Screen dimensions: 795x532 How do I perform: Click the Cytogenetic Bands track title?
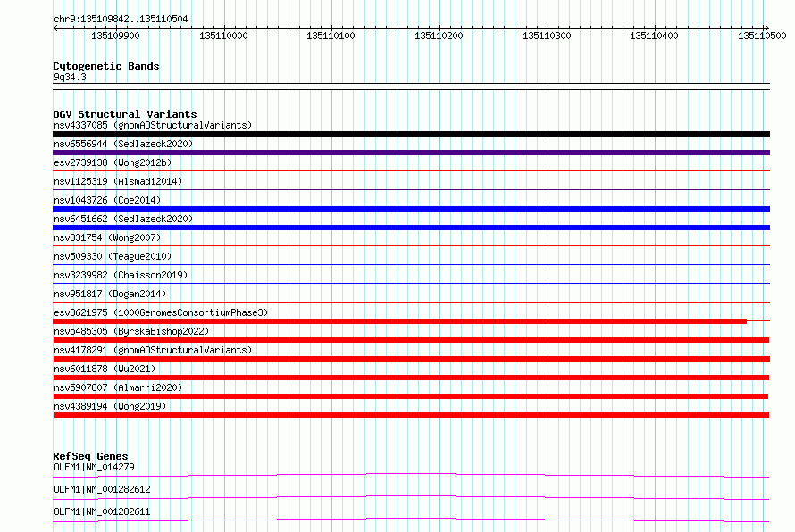pos(106,66)
